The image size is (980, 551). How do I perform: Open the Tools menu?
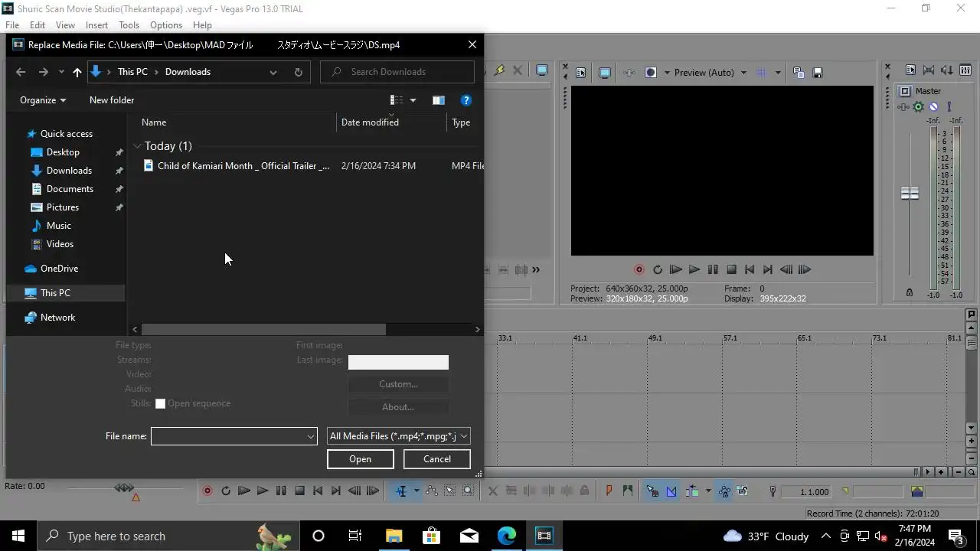pos(129,25)
